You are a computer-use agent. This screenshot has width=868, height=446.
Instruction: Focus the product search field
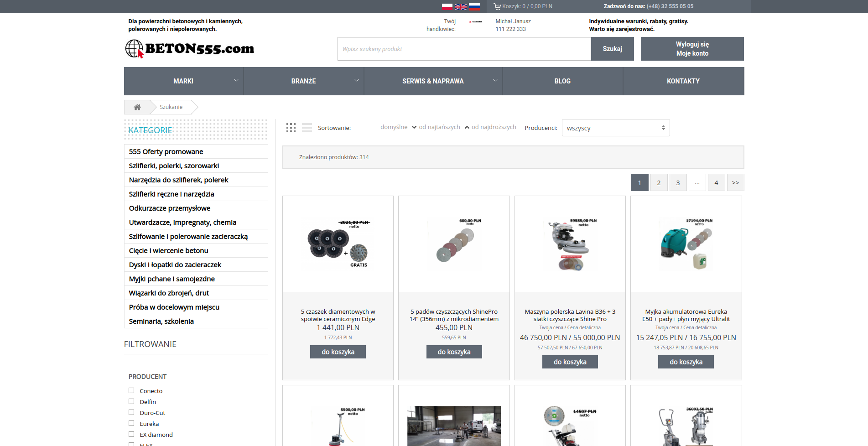click(x=464, y=49)
